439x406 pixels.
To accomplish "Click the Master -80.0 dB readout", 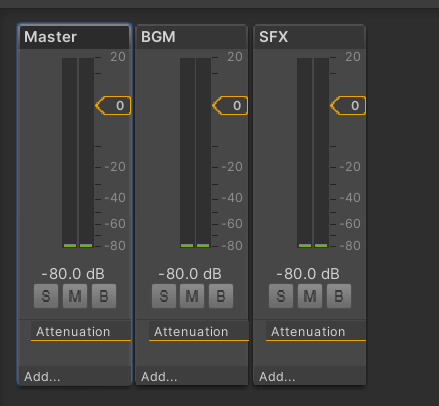I will point(73,274).
